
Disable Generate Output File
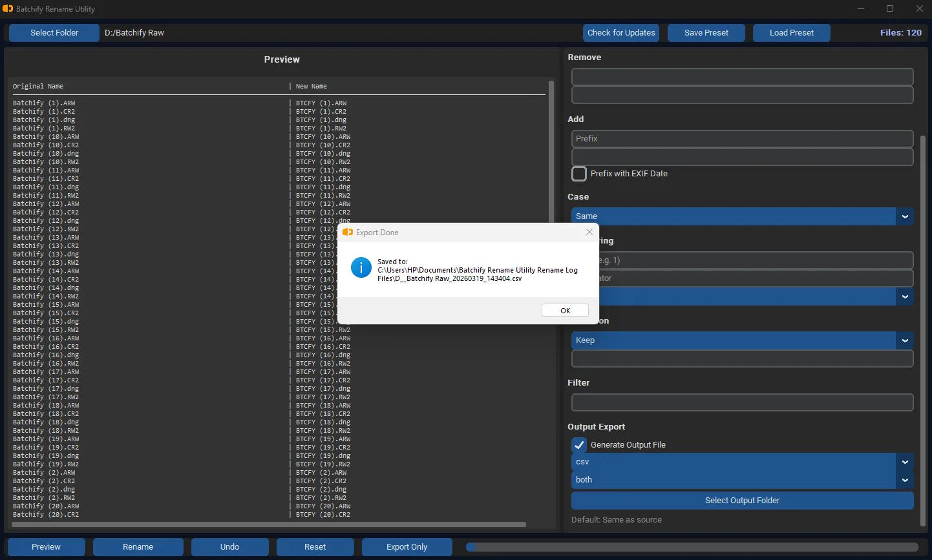[579, 444]
